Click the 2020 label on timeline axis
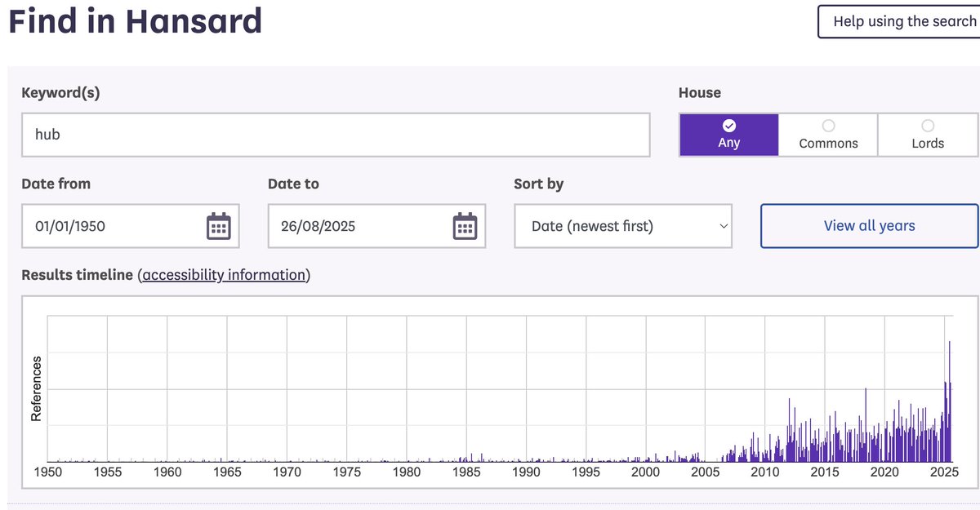The image size is (980, 510). coord(884,472)
